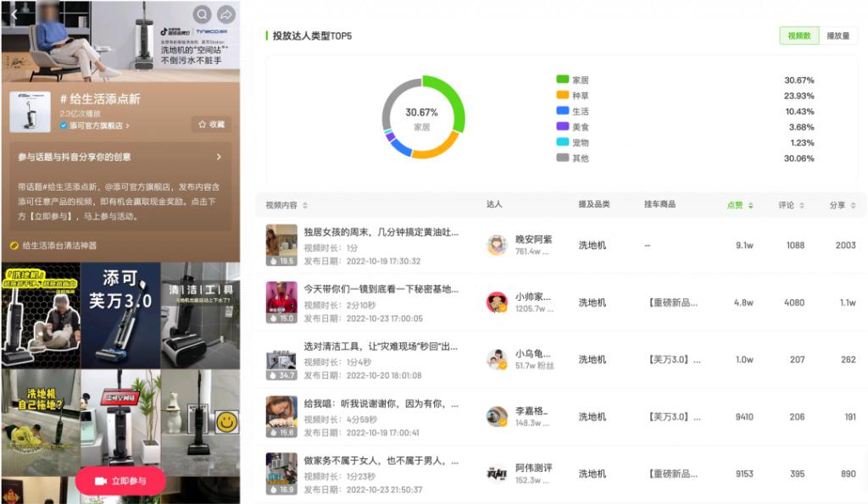This screenshot has height=504, width=868.
Task: Click the 4080 comments value
Action: 794,302
